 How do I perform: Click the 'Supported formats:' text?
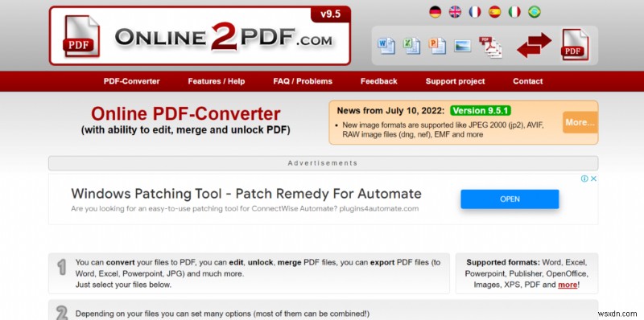click(x=503, y=262)
